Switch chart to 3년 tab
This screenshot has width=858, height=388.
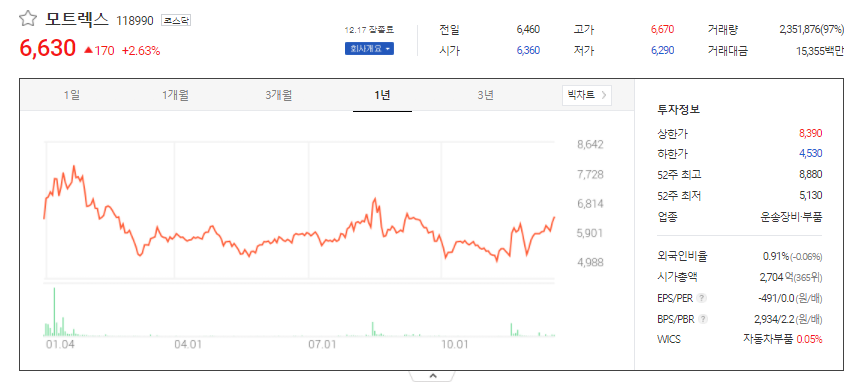click(x=485, y=95)
